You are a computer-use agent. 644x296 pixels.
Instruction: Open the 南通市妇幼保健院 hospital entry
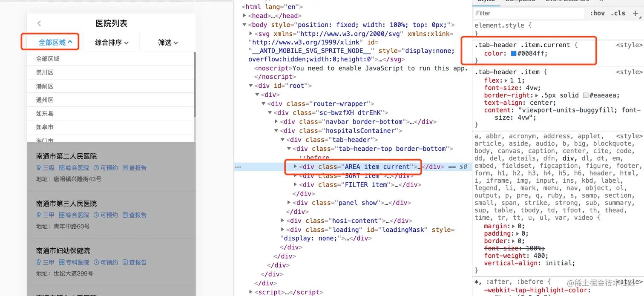pyautogui.click(x=111, y=262)
